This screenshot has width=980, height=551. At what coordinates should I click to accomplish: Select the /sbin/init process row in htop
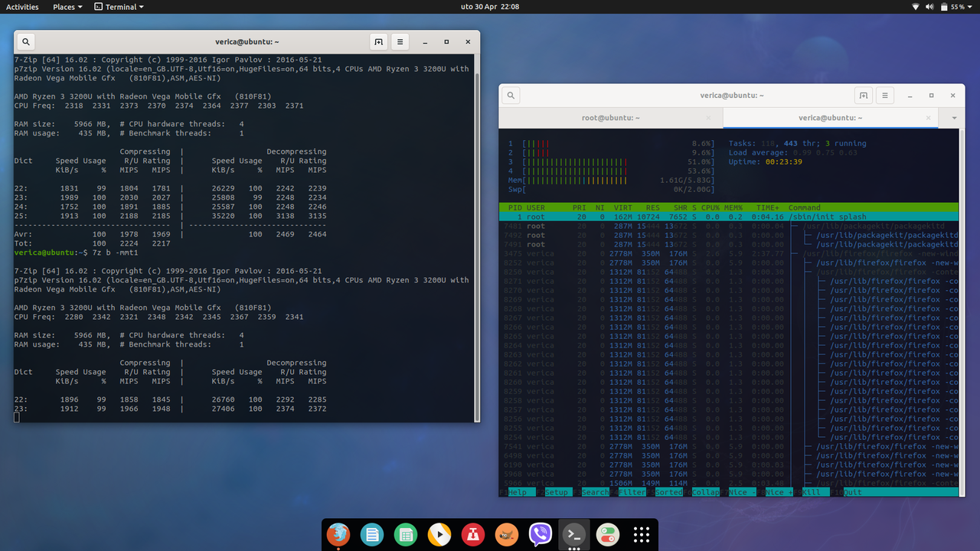(x=727, y=216)
